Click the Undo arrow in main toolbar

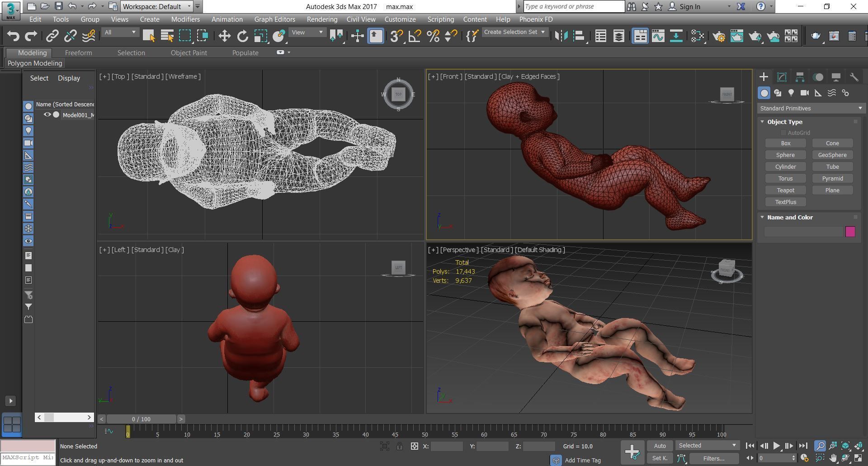[13, 36]
